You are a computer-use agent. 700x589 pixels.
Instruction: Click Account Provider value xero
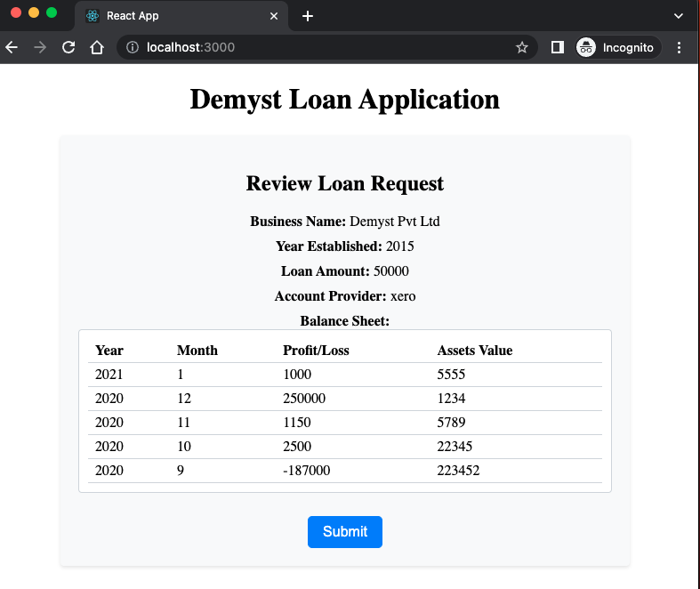point(403,296)
